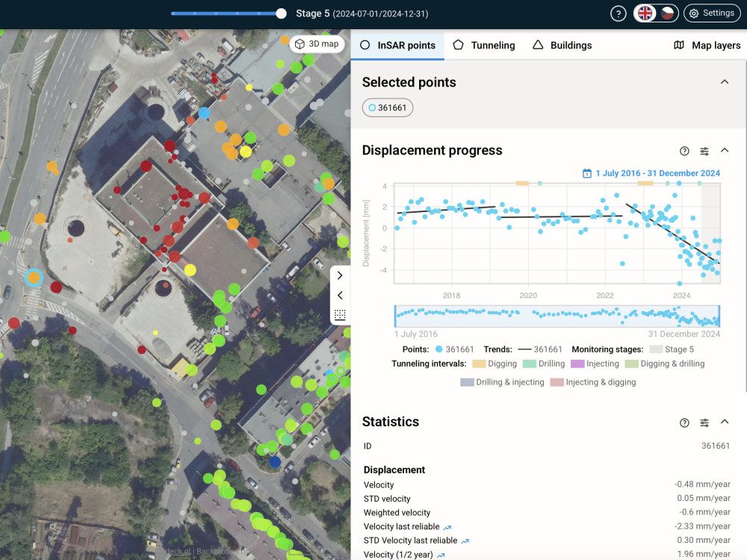Collapse the Displacement progress section
This screenshot has height=560, width=747.
point(725,151)
